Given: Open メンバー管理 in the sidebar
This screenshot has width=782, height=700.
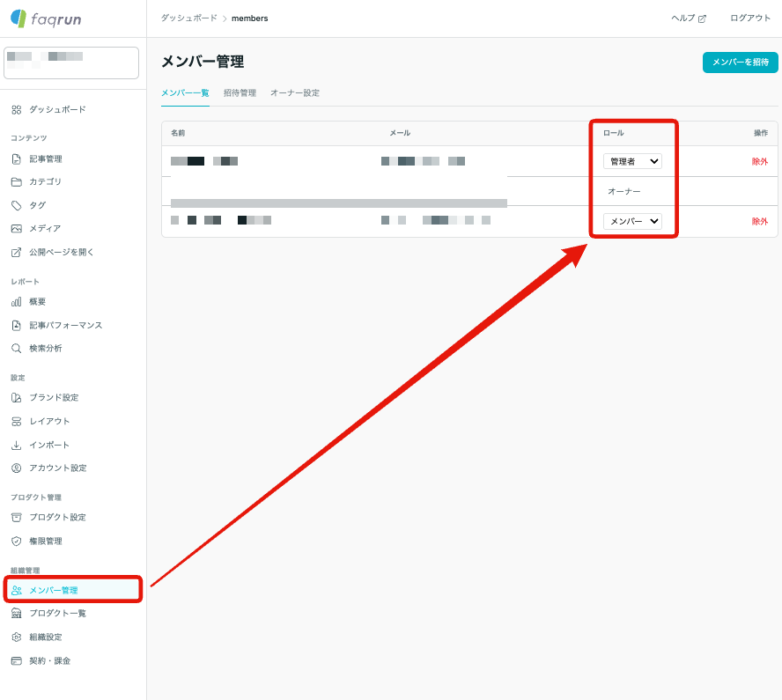Looking at the screenshot, I should pos(73,590).
